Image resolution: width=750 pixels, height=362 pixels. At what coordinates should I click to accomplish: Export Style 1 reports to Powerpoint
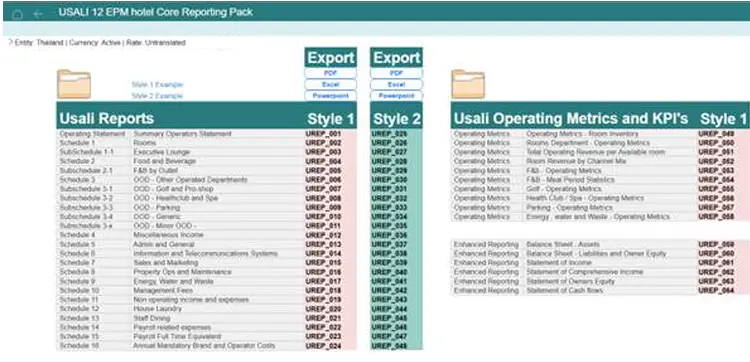tap(331, 96)
